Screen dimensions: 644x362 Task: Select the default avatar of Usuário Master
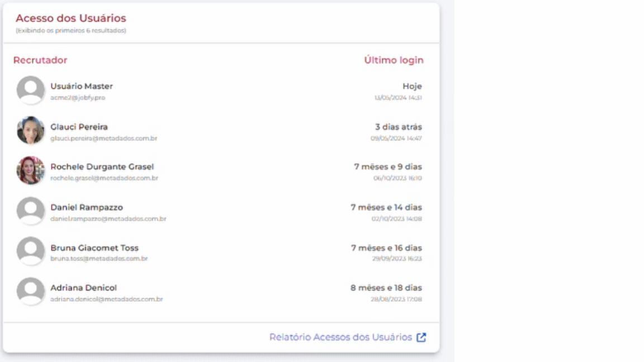31,90
